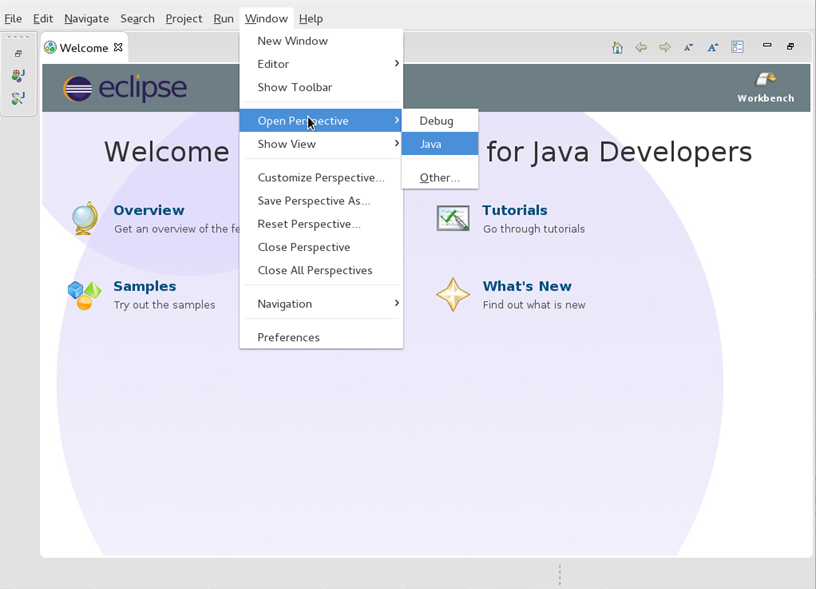Click the Navigate Backward arrow icon

click(641, 47)
